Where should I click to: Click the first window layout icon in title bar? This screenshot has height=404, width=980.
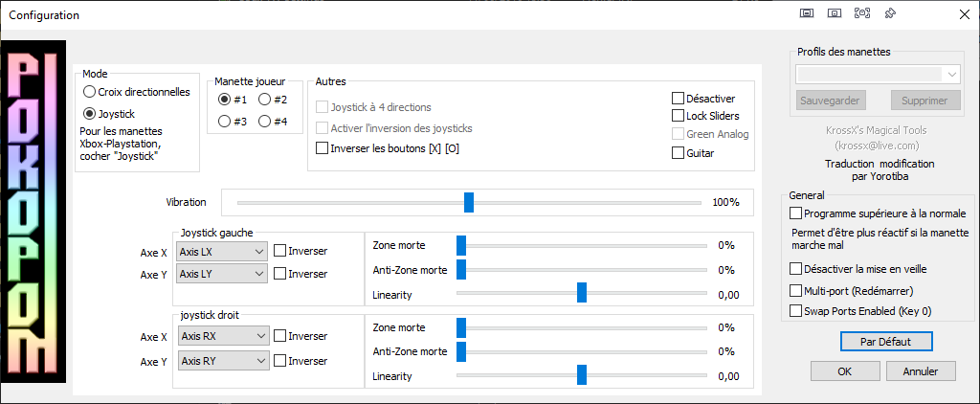[x=807, y=13]
